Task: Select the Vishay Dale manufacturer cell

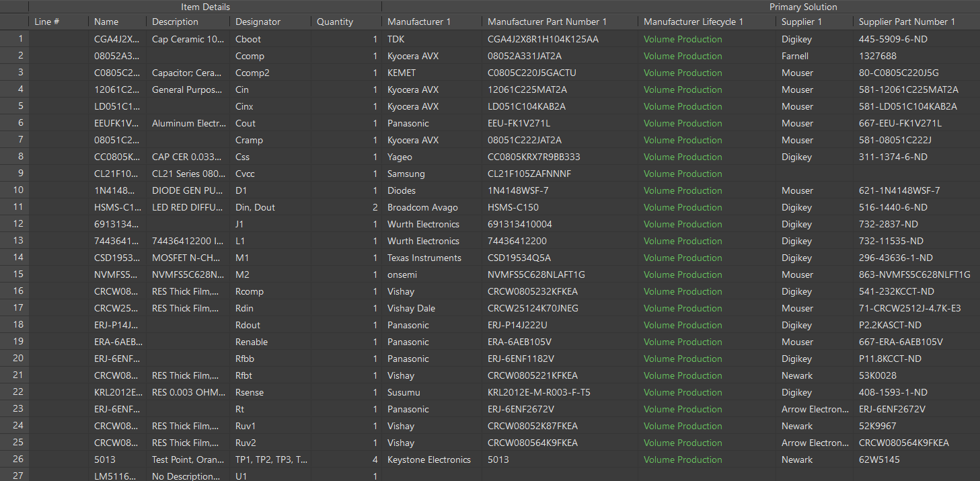Action: pyautogui.click(x=432, y=308)
